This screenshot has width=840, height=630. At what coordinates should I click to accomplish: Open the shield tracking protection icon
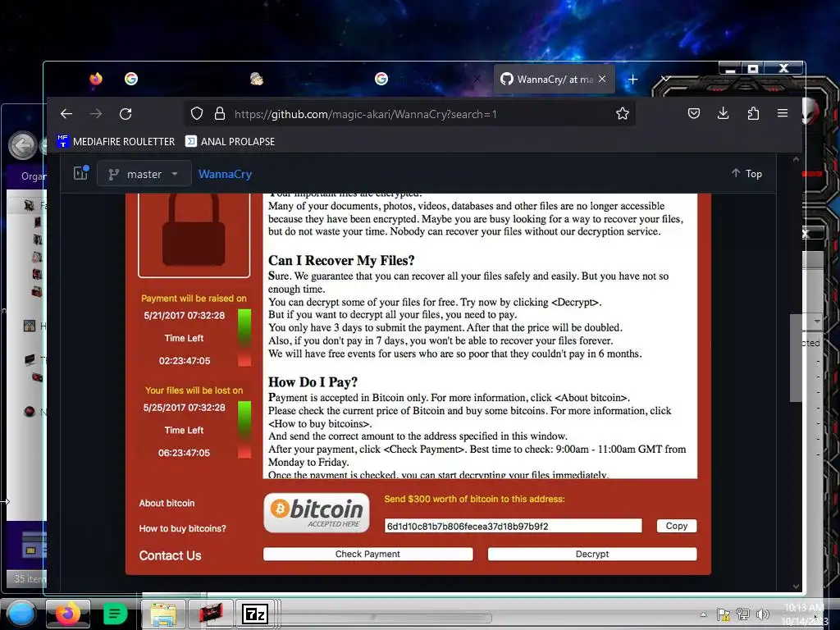point(197,113)
